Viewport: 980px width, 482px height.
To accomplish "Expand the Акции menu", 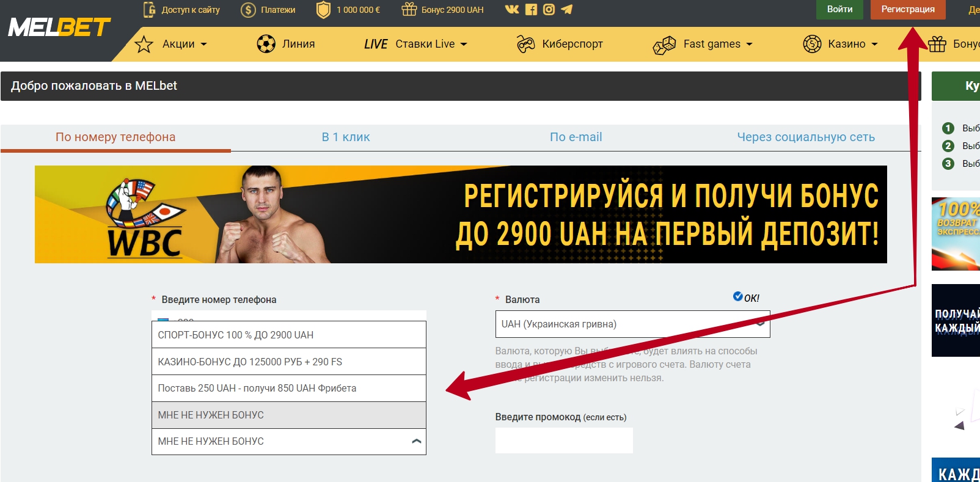I will click(185, 44).
